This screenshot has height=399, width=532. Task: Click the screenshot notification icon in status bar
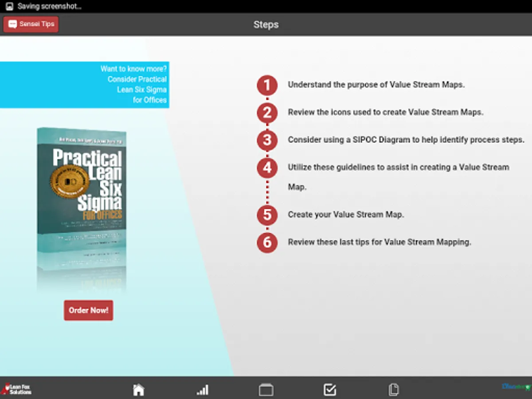click(x=9, y=7)
